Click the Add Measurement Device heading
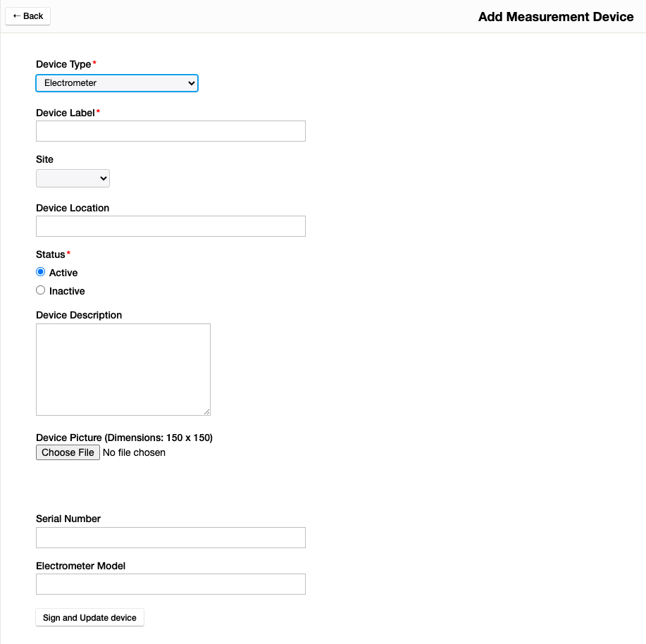646x644 pixels. pyautogui.click(x=556, y=17)
